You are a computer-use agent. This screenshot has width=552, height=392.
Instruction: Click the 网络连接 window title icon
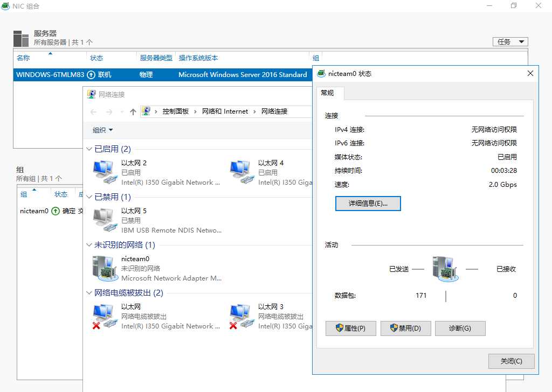coord(91,94)
